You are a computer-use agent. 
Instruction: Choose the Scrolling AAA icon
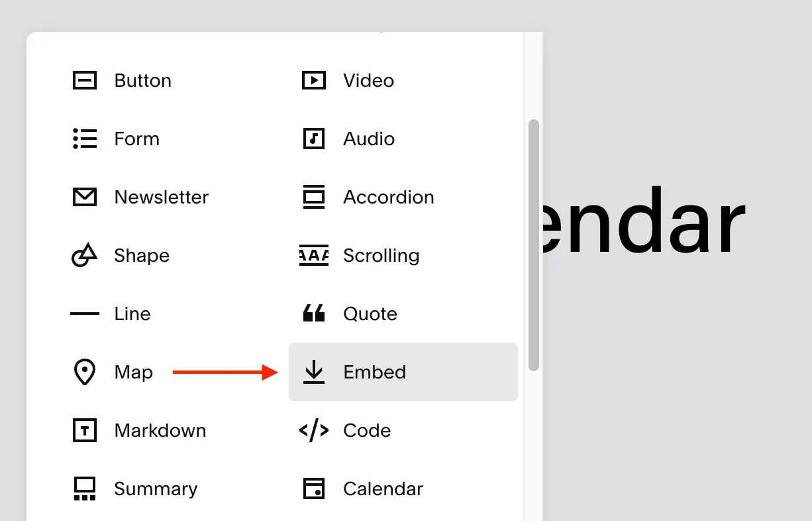tap(313, 256)
